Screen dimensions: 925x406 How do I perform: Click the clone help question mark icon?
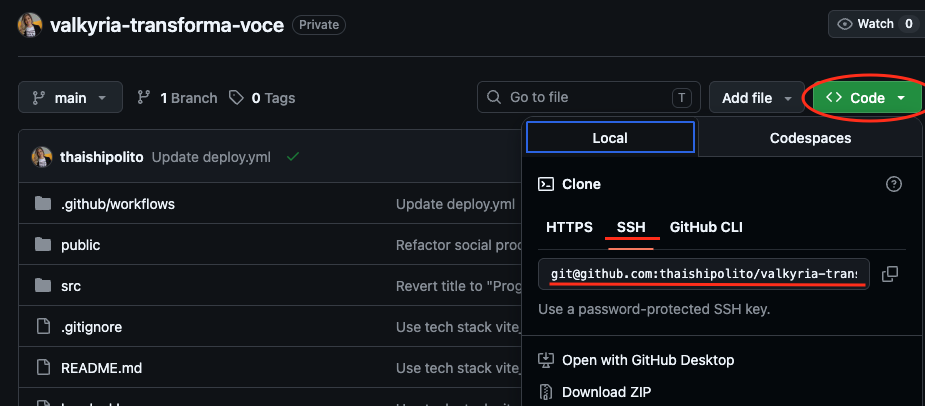(x=894, y=184)
